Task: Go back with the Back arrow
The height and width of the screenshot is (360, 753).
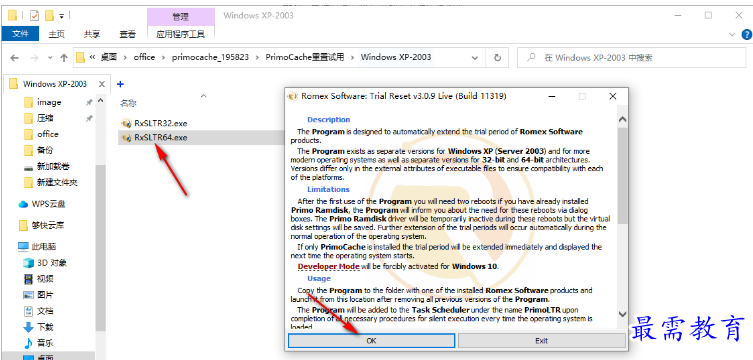Action: click(x=14, y=58)
